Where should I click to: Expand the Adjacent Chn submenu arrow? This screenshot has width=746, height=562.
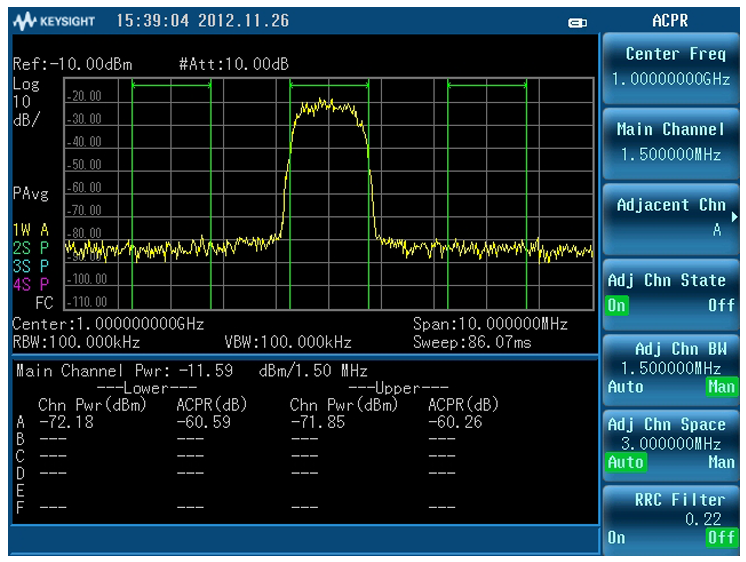(734, 217)
